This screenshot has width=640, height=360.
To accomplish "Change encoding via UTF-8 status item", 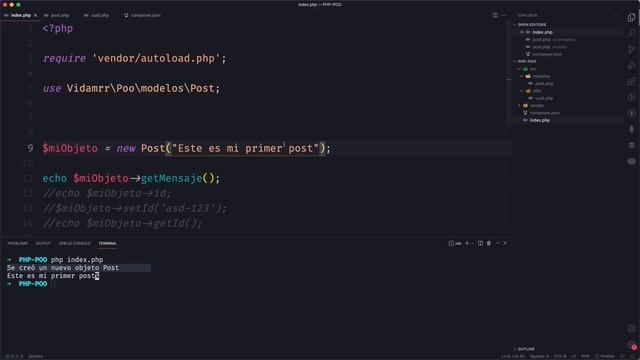I will tap(560, 356).
